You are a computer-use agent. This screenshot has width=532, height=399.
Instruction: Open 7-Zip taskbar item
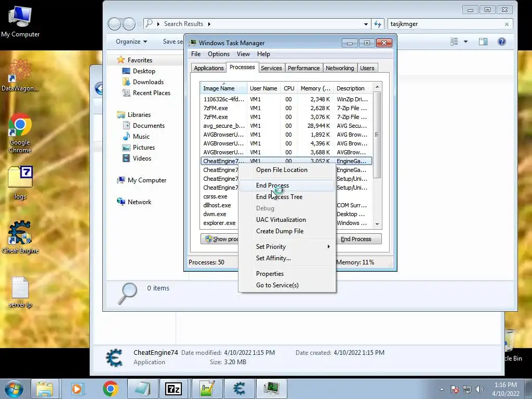pos(174,389)
